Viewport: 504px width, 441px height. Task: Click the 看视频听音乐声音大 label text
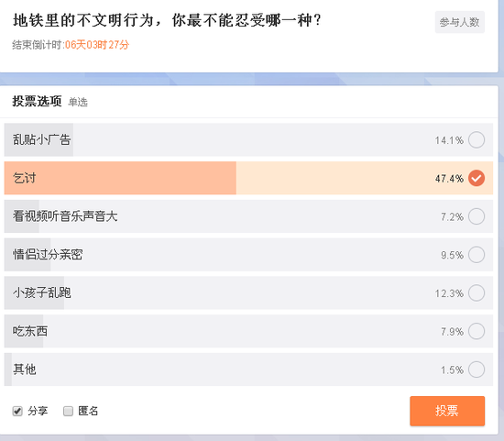(65, 216)
